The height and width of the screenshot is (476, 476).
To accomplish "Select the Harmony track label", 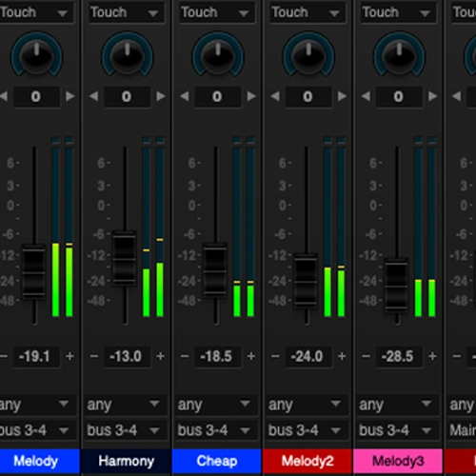I will click(127, 461).
